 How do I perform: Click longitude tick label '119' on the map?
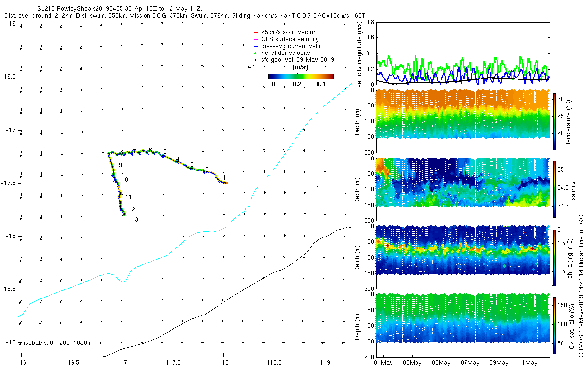point(325,362)
